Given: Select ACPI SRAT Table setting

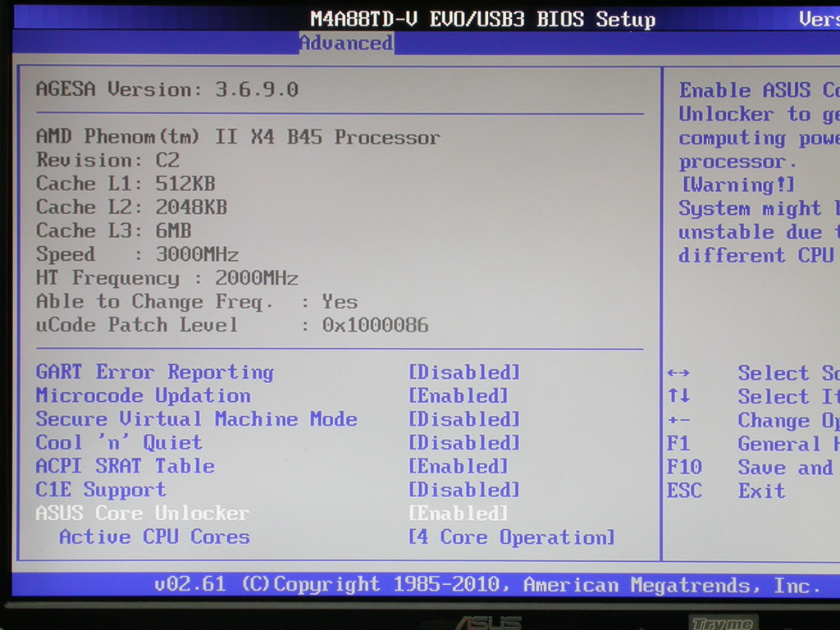Looking at the screenshot, I should pos(126,466).
